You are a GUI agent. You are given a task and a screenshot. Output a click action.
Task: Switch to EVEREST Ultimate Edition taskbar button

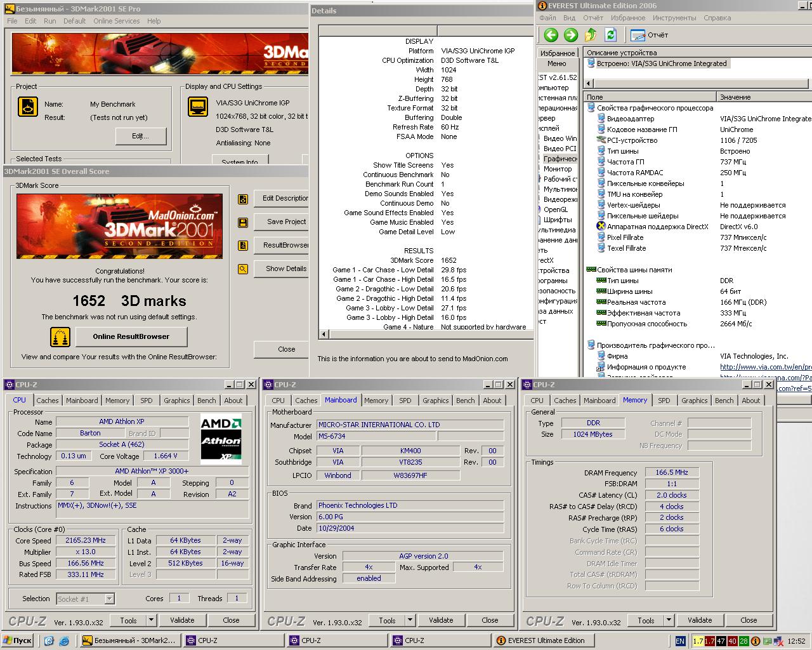[x=545, y=641]
